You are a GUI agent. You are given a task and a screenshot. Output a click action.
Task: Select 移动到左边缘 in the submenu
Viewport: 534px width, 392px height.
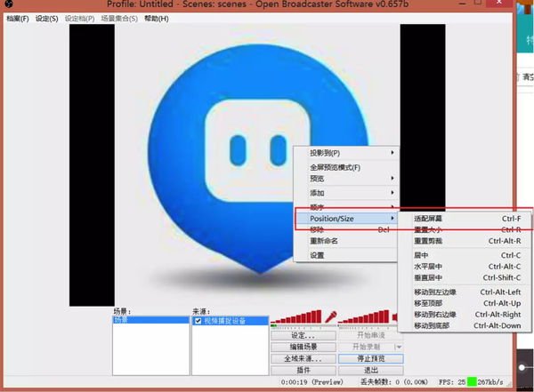465,292
